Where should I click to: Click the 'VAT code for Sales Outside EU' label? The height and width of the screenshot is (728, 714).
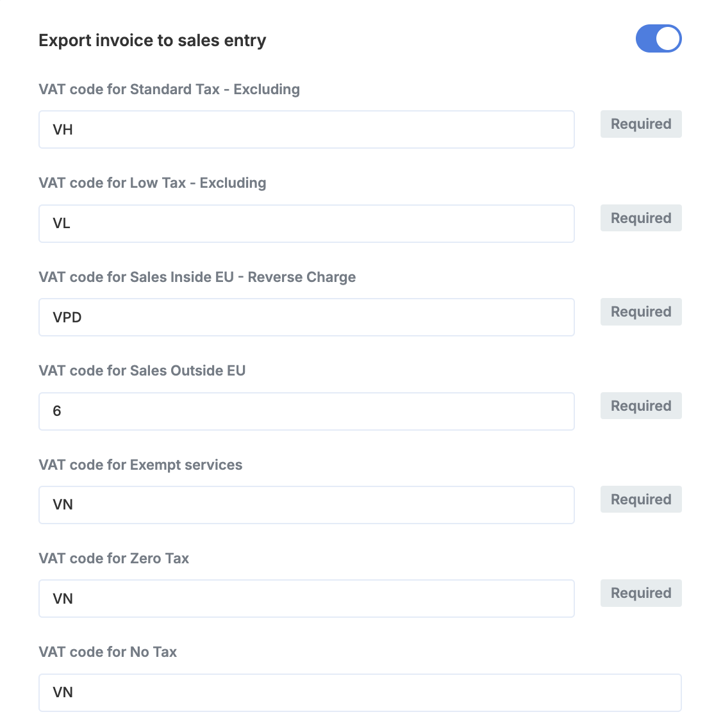pyautogui.click(x=142, y=370)
